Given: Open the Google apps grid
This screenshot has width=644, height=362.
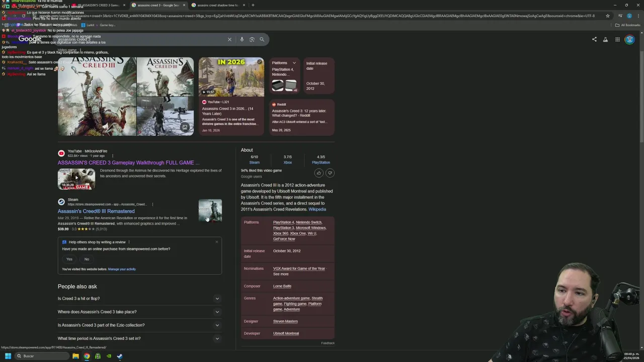Looking at the screenshot, I should [x=617, y=39].
